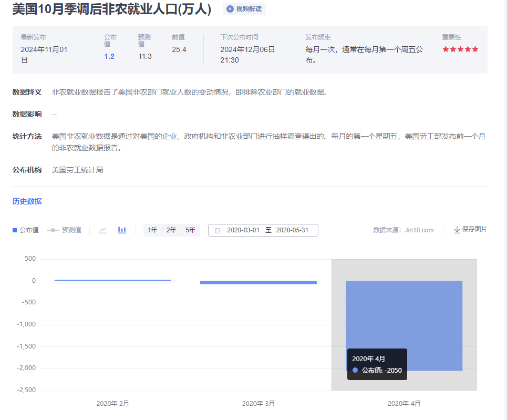Enable the 1年 time range option
The height and width of the screenshot is (420, 507).
pos(152,230)
